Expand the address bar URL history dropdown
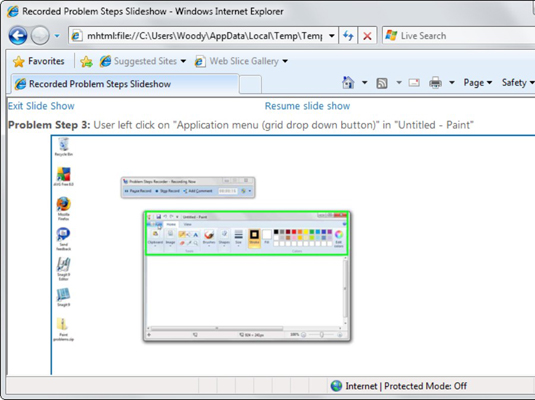The image size is (535, 400). [331, 35]
